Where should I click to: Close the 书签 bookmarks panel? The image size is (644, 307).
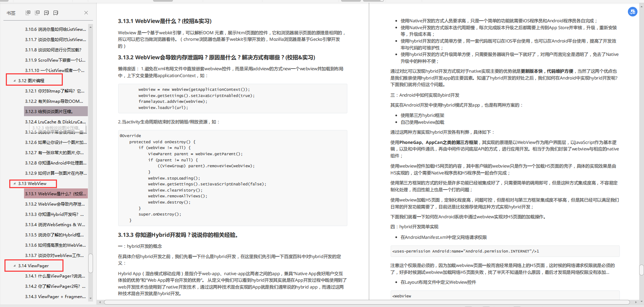86,13
